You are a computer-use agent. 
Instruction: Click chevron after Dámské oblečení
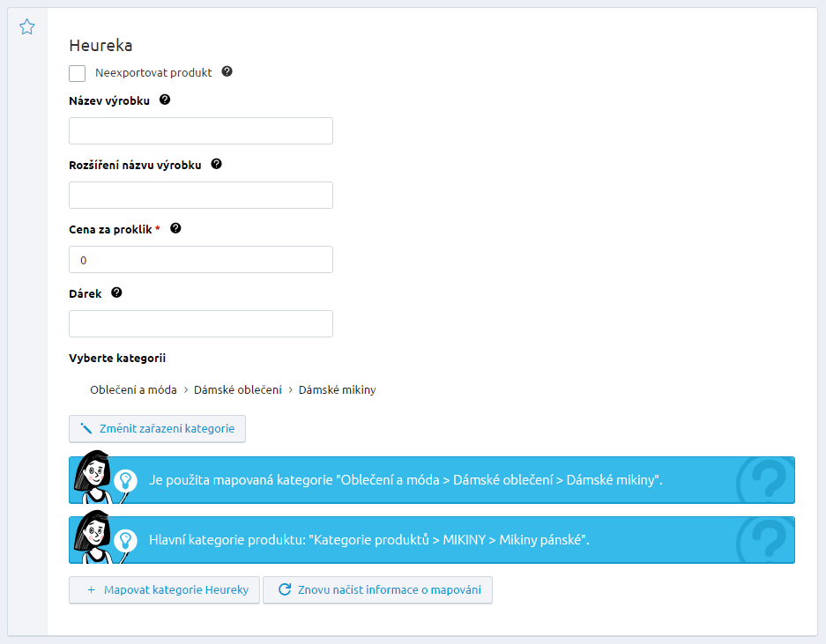click(290, 390)
